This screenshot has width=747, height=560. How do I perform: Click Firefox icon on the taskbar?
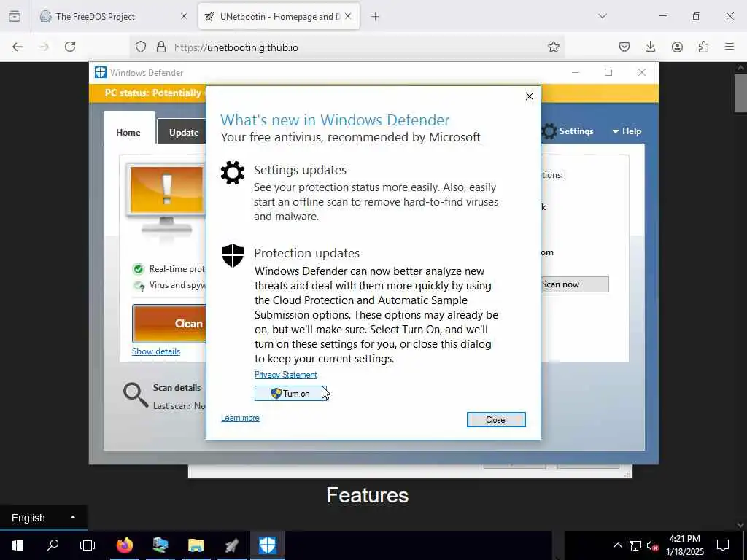pos(125,545)
